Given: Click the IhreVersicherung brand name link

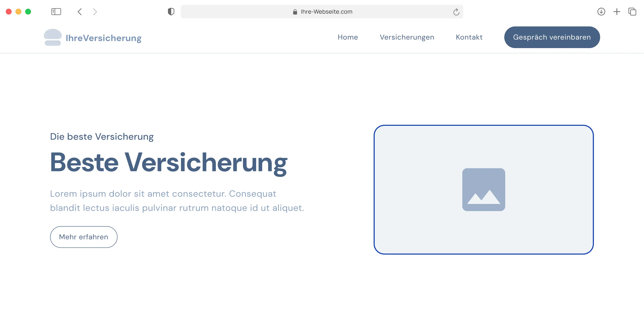Looking at the screenshot, I should click(103, 38).
